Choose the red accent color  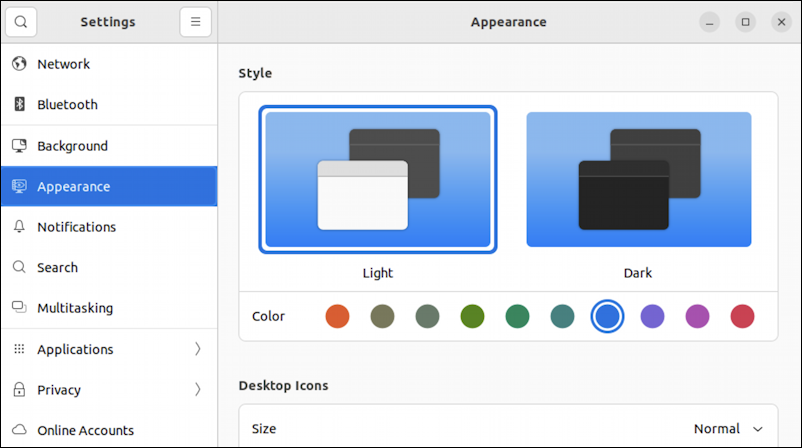tap(743, 316)
